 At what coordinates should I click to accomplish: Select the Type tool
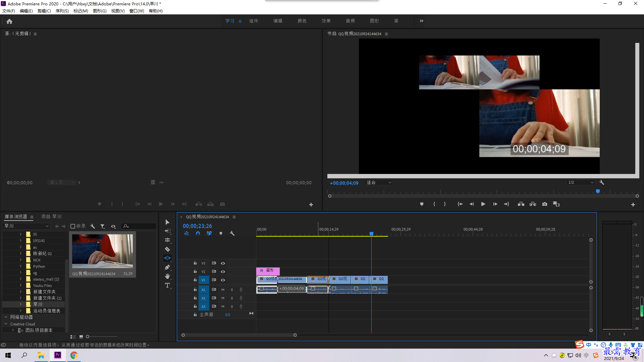(x=167, y=285)
